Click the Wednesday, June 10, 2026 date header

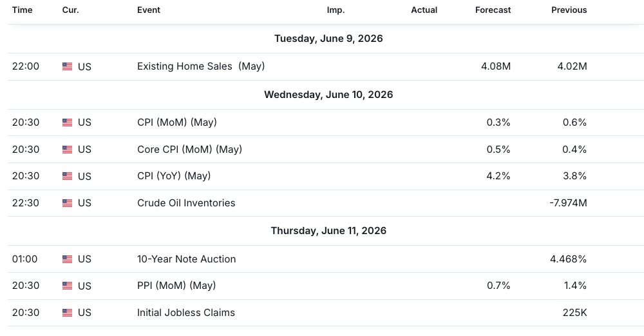(x=328, y=95)
